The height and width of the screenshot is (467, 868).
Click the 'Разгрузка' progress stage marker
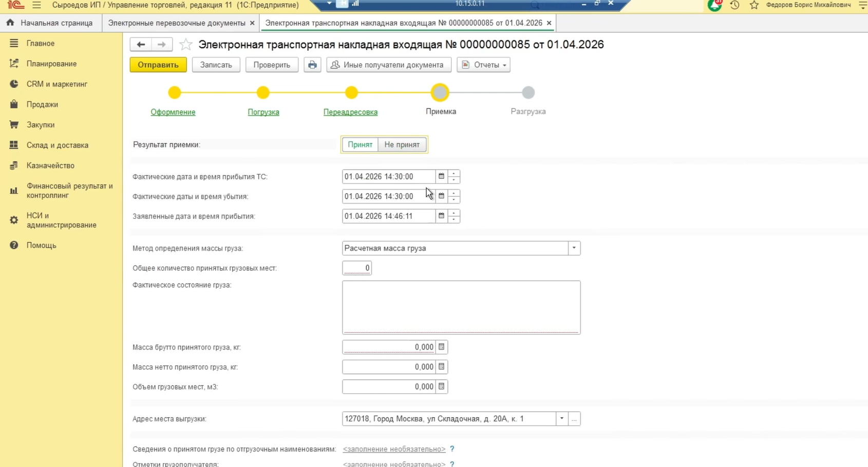(528, 93)
